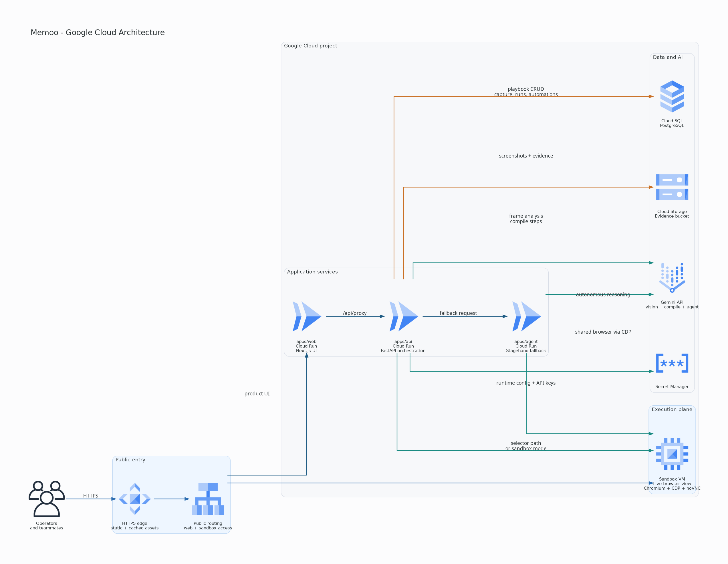Click the playbook CRUD edge label
This screenshot has height=564, width=728.
coord(526,89)
